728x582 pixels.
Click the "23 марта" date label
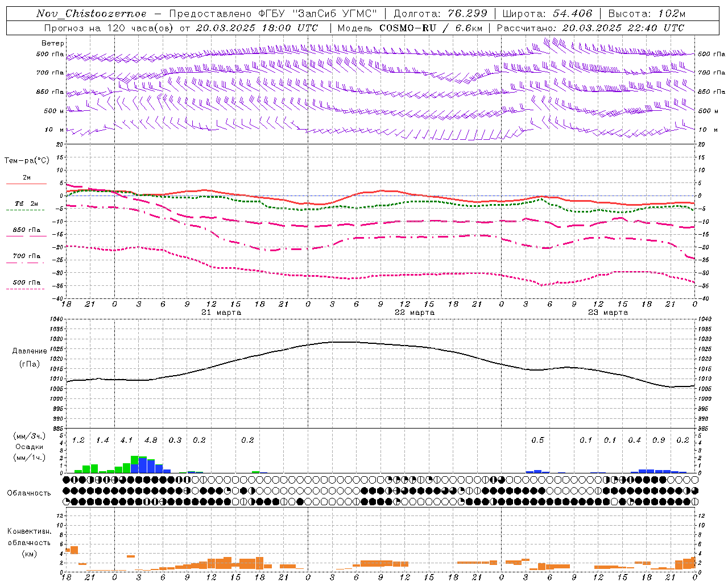pos(608,313)
